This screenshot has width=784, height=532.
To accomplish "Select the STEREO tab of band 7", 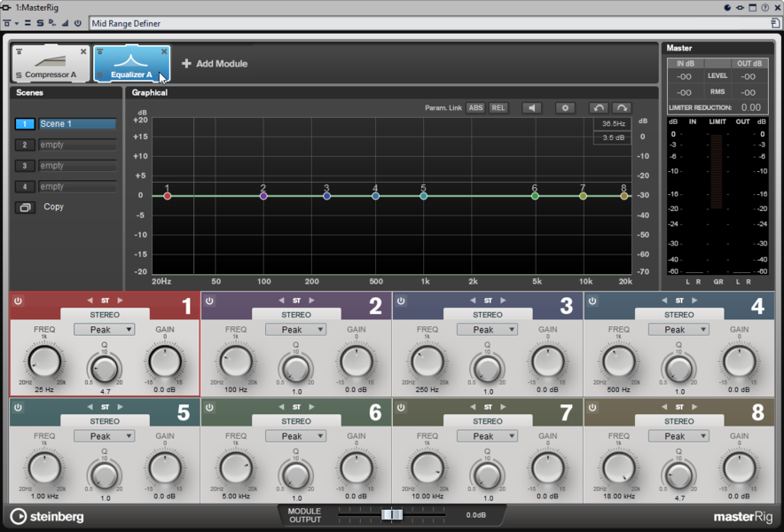I will point(488,421).
